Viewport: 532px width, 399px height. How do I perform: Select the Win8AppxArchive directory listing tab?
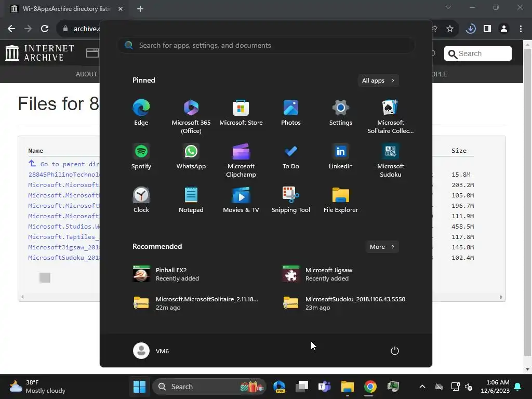[x=67, y=9]
